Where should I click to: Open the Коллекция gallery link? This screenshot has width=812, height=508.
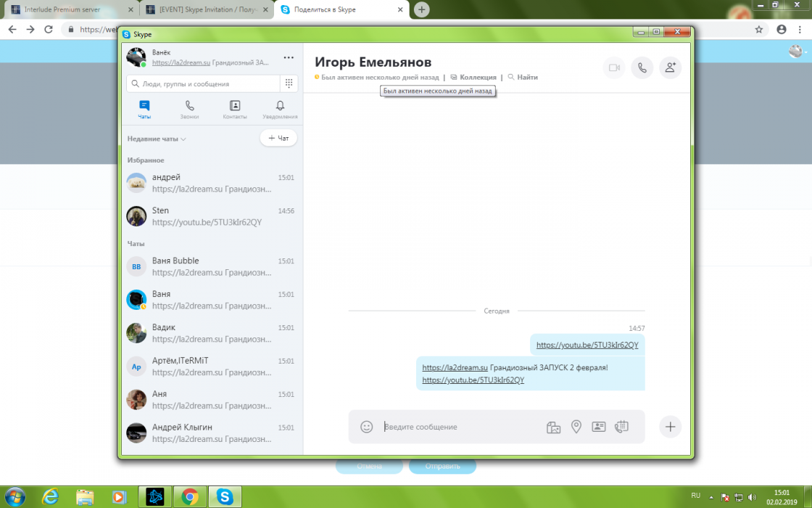473,77
